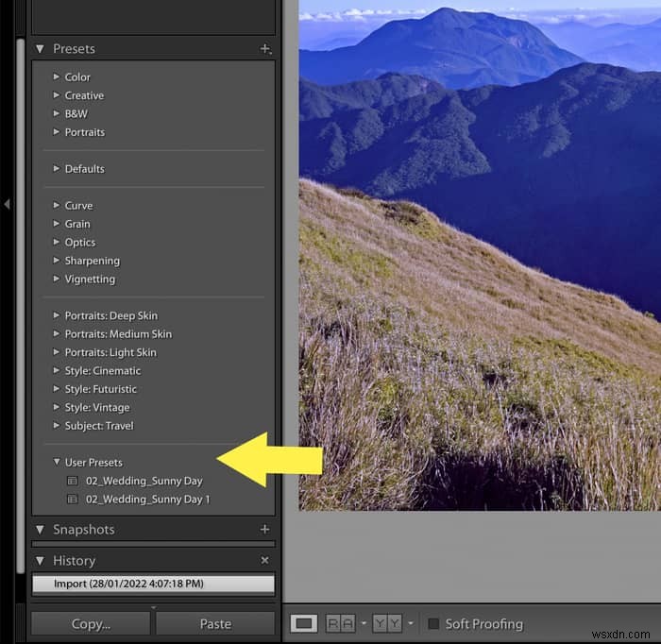Expand Portraits: Deep Skin presets
The image size is (661, 644).
pos(56,315)
